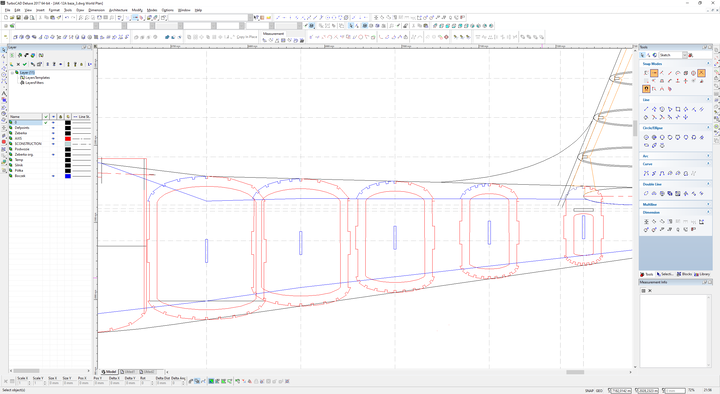Click the Open file icon
This screenshot has height=394, width=720.
coord(11,17)
